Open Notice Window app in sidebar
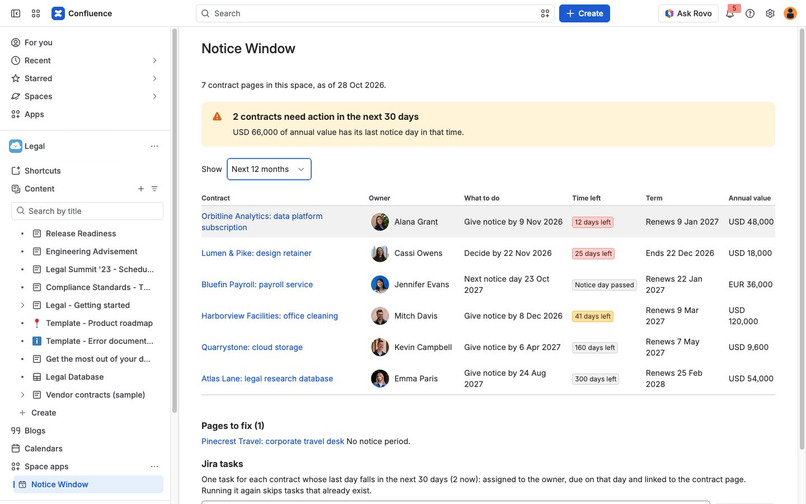 tap(88, 484)
